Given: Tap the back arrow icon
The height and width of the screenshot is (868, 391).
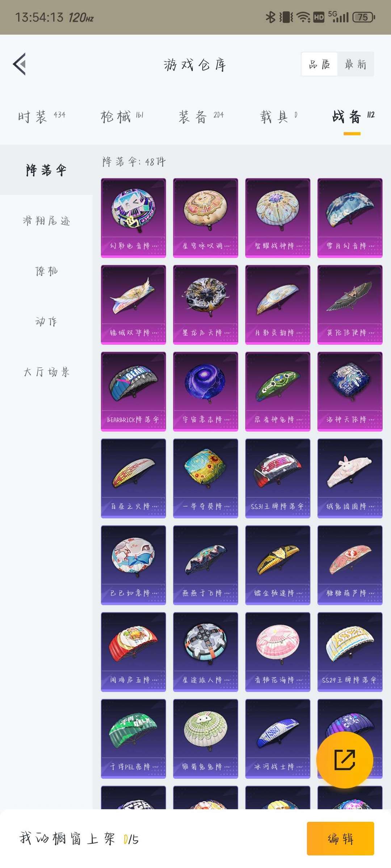Looking at the screenshot, I should click(x=19, y=64).
